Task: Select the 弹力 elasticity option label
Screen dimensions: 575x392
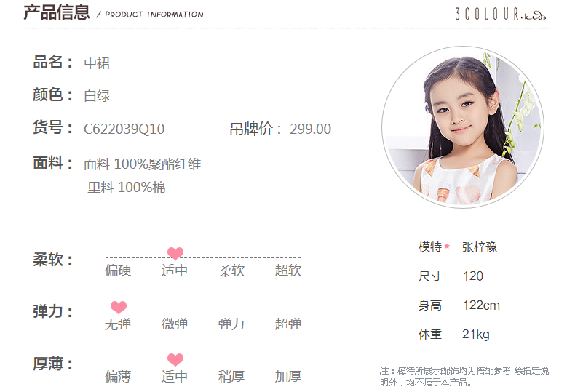Action: (x=231, y=324)
